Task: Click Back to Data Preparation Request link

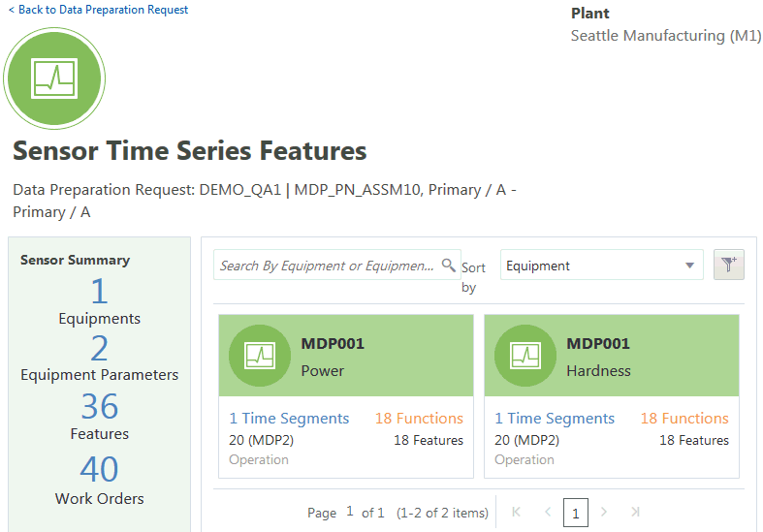Action: [x=98, y=10]
